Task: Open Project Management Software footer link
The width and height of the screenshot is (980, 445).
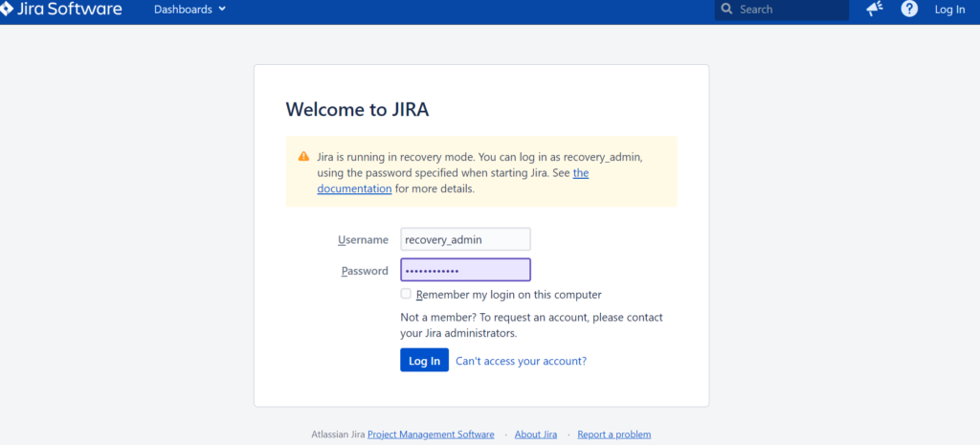Action: [x=431, y=434]
